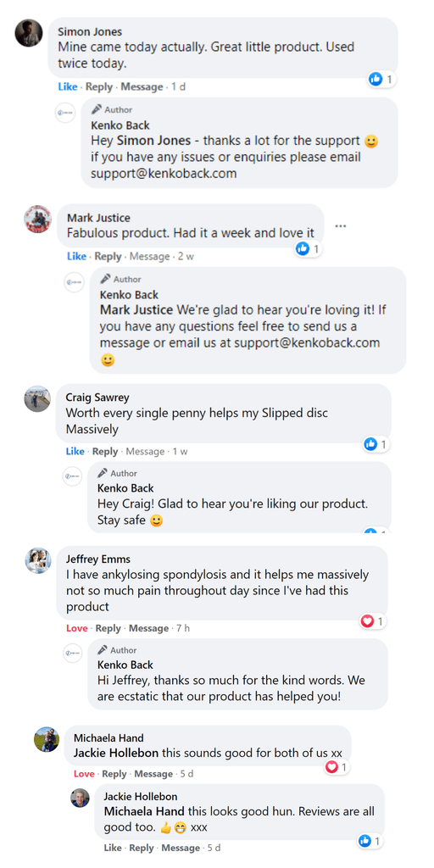The image size is (434, 868).
Task: Toggle Like on Simon Jones' comment
Action: click(x=68, y=87)
